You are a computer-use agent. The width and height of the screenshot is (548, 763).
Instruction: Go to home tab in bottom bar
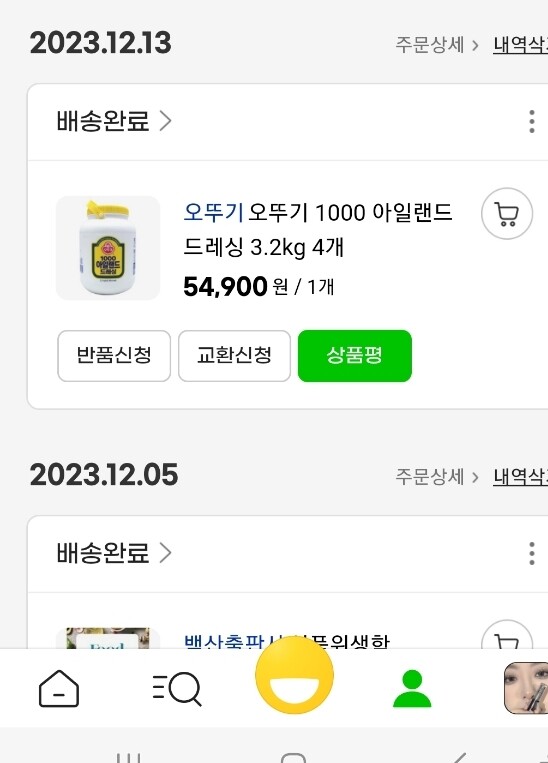pos(58,689)
